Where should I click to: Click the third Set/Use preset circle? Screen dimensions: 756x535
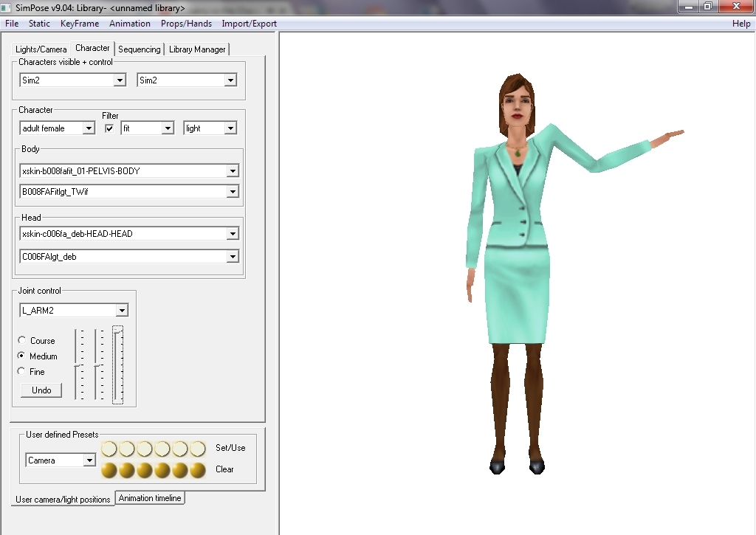tap(145, 449)
